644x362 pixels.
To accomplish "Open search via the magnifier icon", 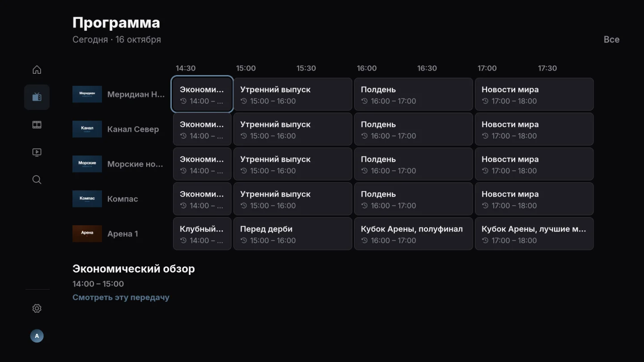I will pyautogui.click(x=37, y=180).
